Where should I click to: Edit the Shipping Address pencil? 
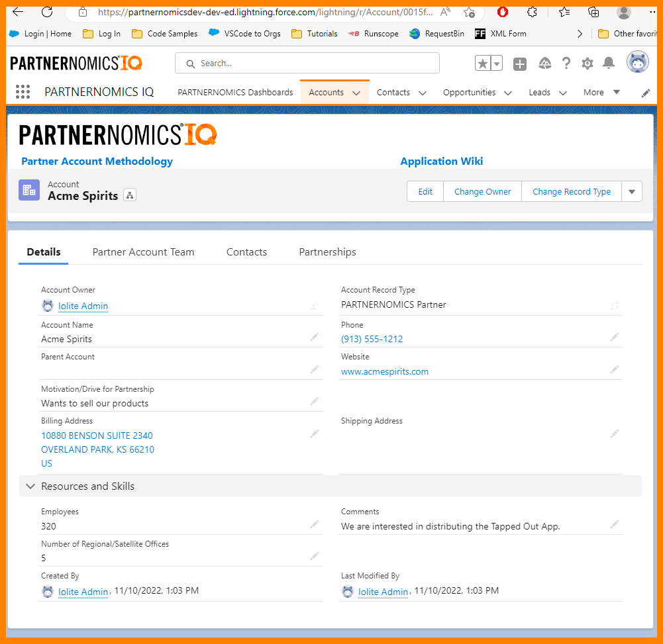615,434
